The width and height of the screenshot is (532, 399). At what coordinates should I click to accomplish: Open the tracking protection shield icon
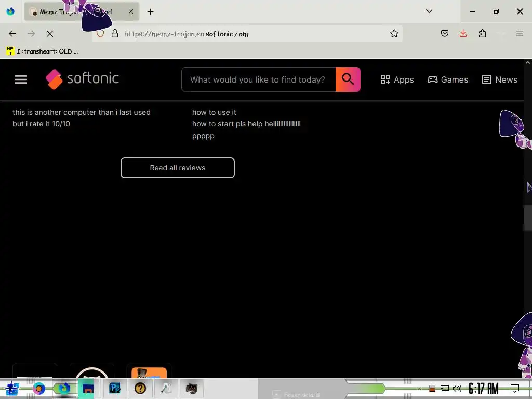click(x=100, y=34)
